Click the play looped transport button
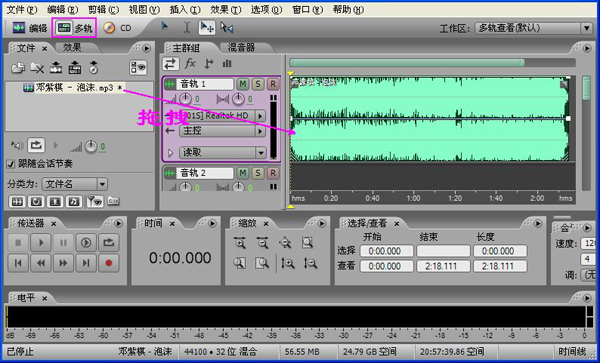 pos(109,243)
